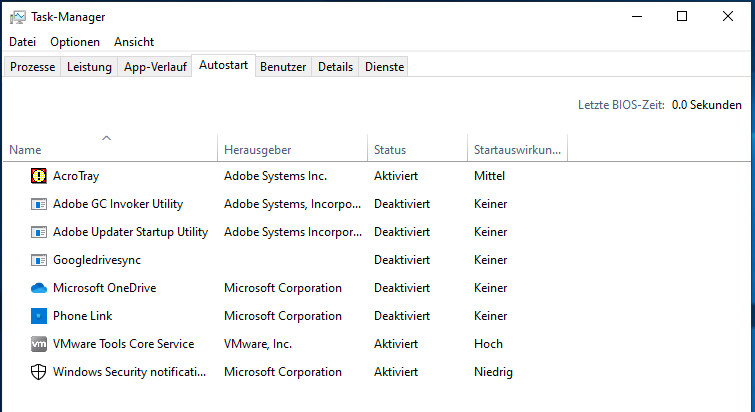Click the Task-Manager title bar icon
The height and width of the screenshot is (412, 755).
coord(17,17)
